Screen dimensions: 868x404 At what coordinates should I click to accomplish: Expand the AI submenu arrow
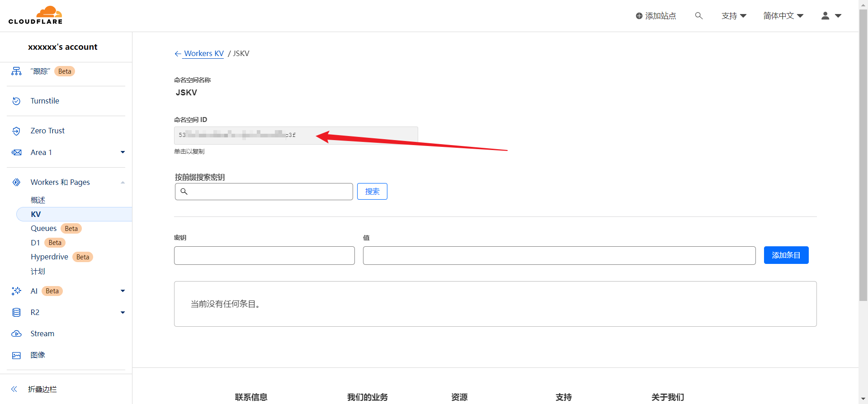tap(123, 291)
